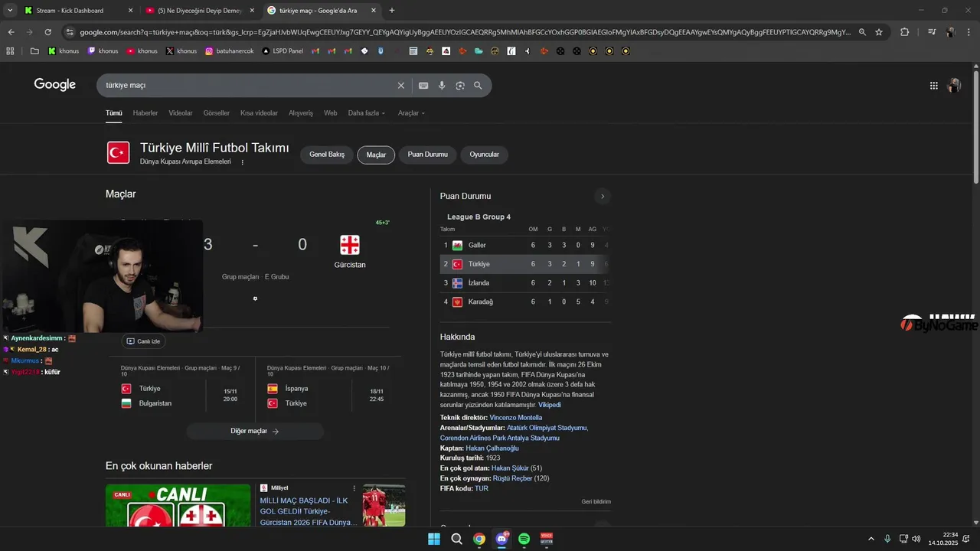The height and width of the screenshot is (551, 980).
Task: Show hidden system tray icons
Action: (x=871, y=539)
